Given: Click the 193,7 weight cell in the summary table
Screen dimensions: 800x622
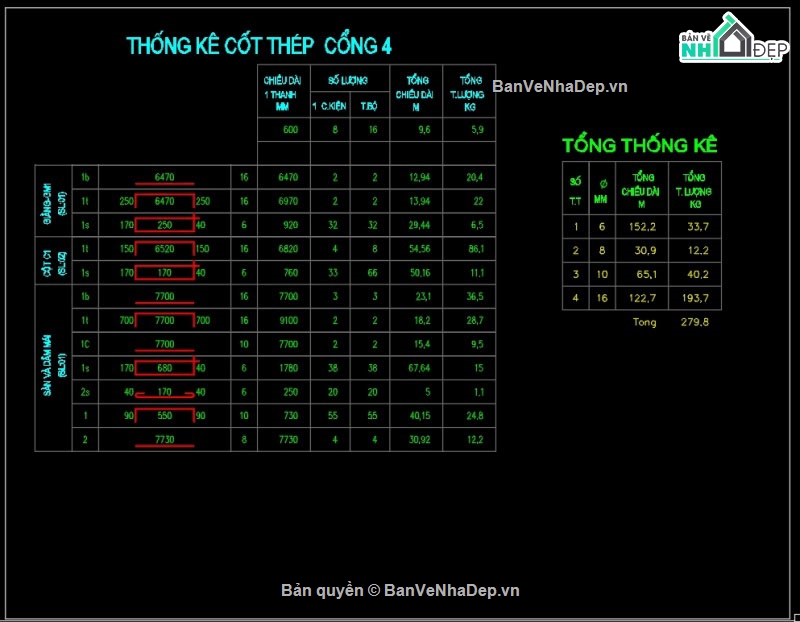Looking at the screenshot, I should [692, 298].
